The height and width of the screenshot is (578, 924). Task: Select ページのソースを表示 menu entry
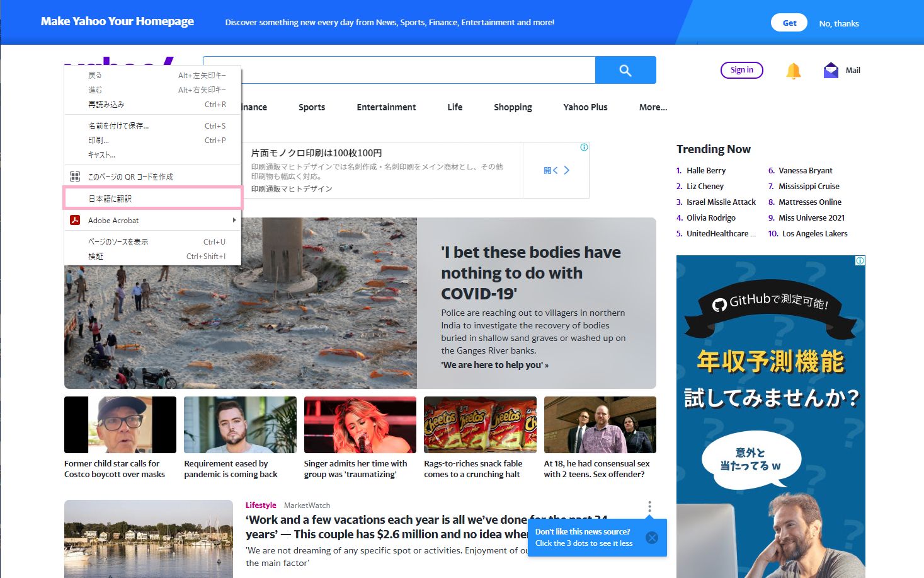point(153,242)
